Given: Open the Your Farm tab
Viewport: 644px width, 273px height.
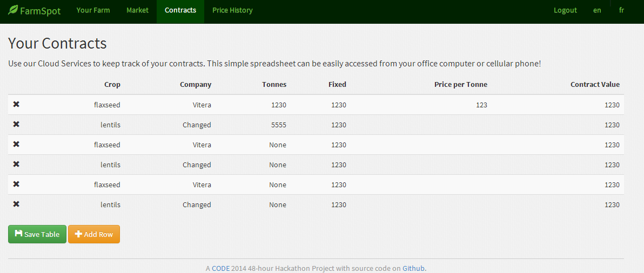Looking at the screenshot, I should (93, 10).
